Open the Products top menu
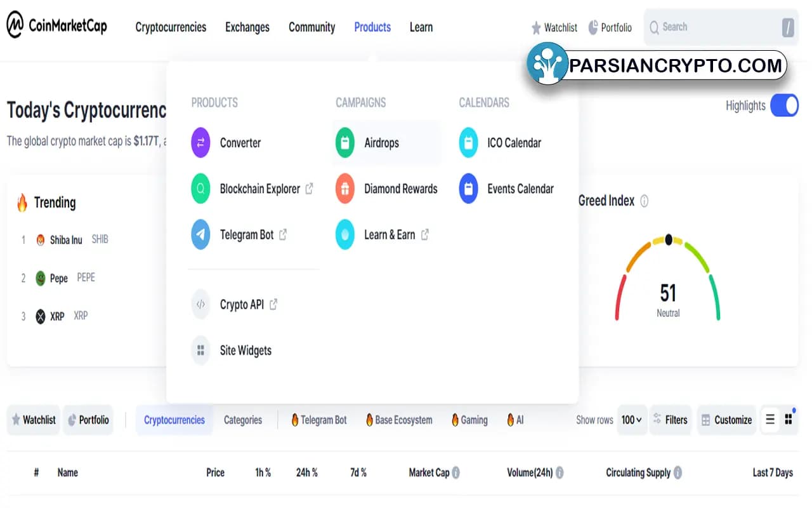Image resolution: width=812 pixels, height=508 pixels. (x=372, y=27)
